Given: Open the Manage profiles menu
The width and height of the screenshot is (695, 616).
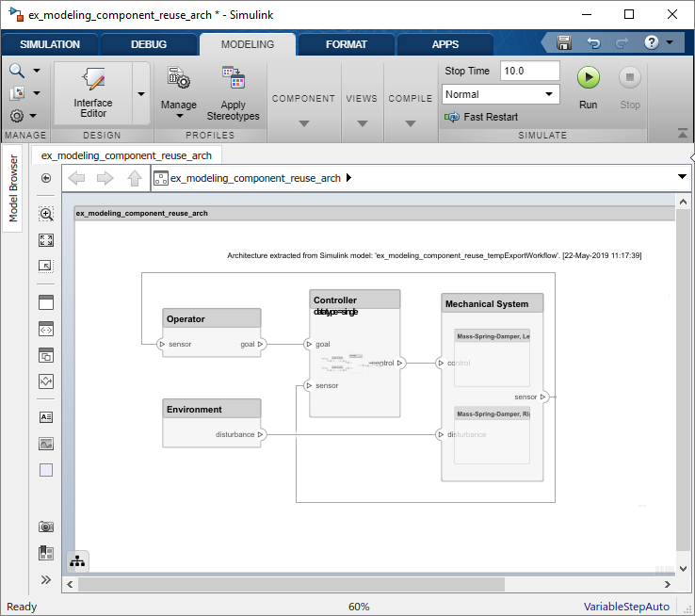Looking at the screenshot, I should pos(179,93).
